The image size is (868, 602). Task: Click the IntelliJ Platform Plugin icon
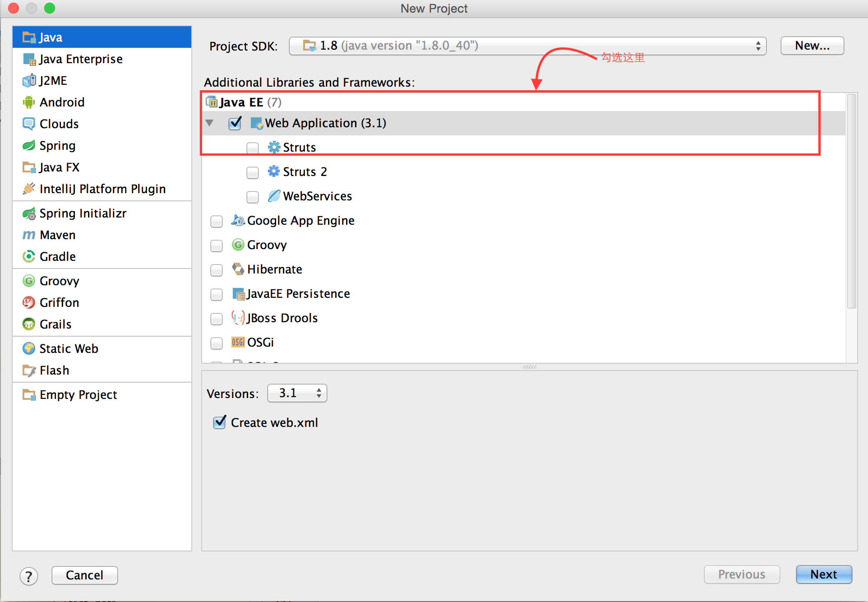29,189
